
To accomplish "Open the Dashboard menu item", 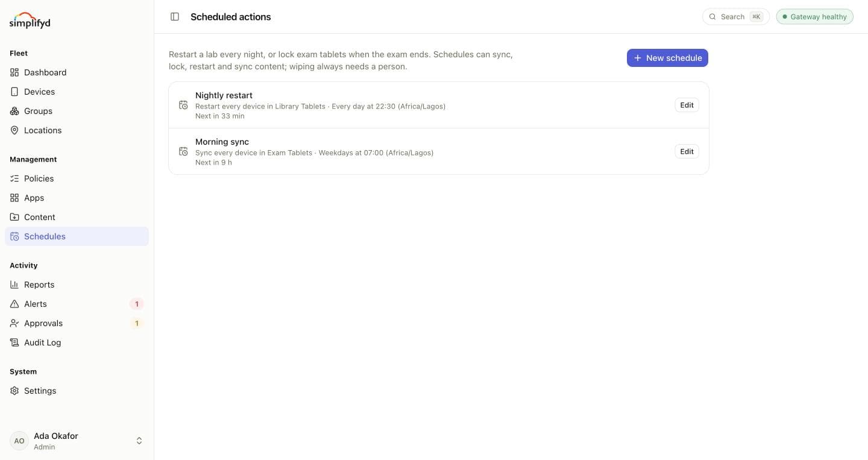I will click(77, 72).
